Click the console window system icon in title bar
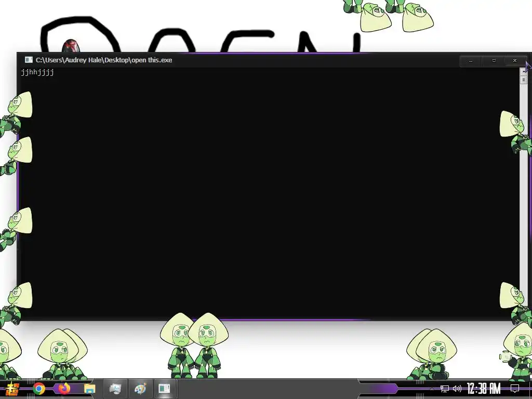The height and width of the screenshot is (399, 532). [x=29, y=60]
